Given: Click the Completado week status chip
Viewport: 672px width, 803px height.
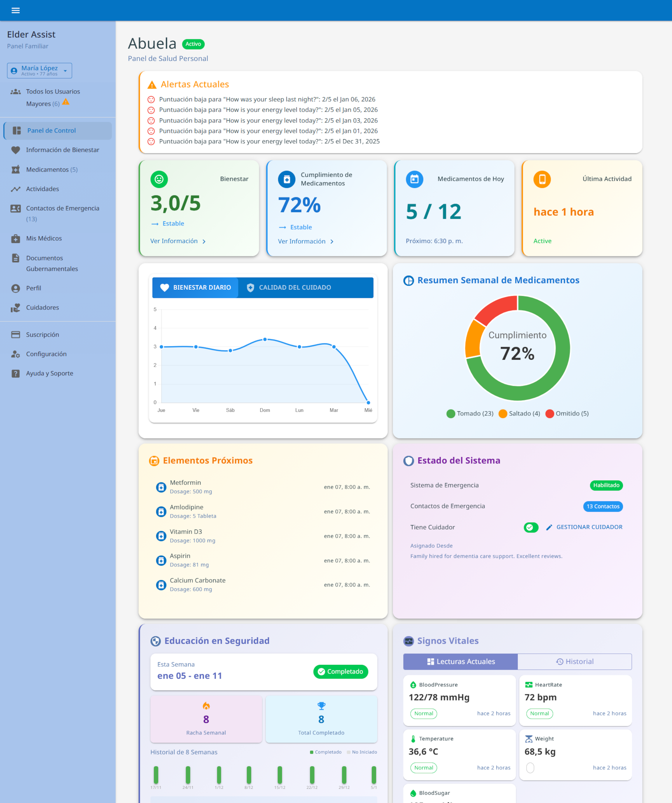Looking at the screenshot, I should click(x=341, y=672).
